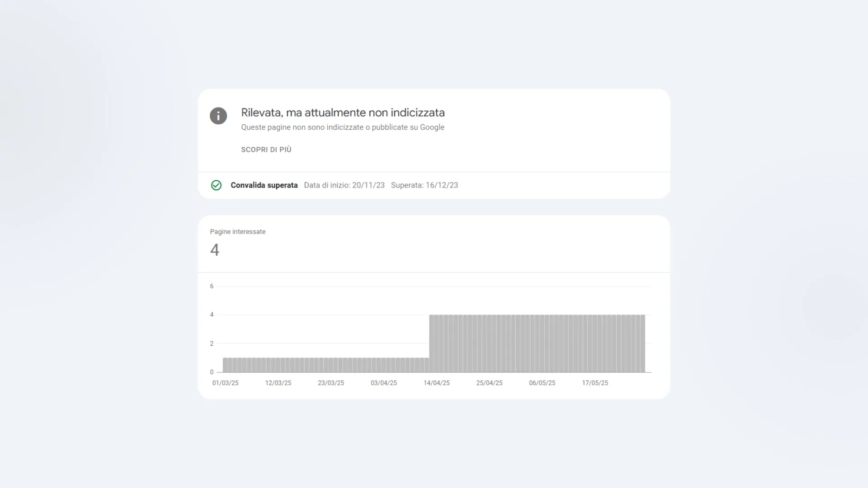Click the green validation checkmark icon

click(216, 185)
